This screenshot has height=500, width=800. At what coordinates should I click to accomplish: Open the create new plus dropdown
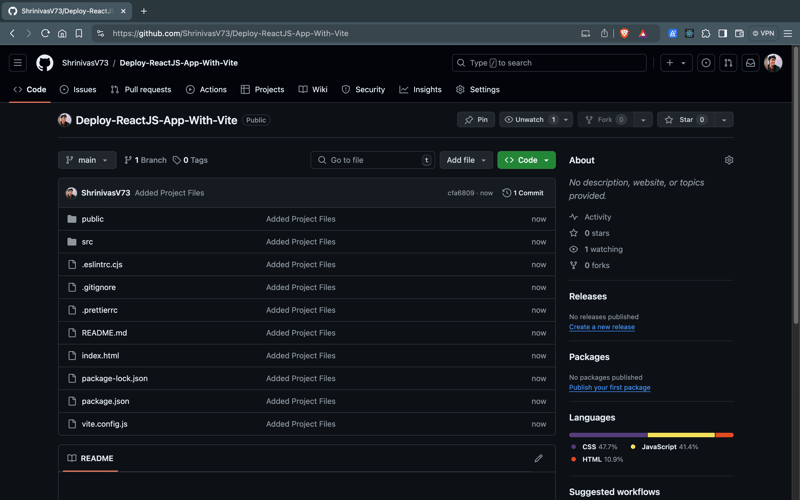[x=676, y=63]
